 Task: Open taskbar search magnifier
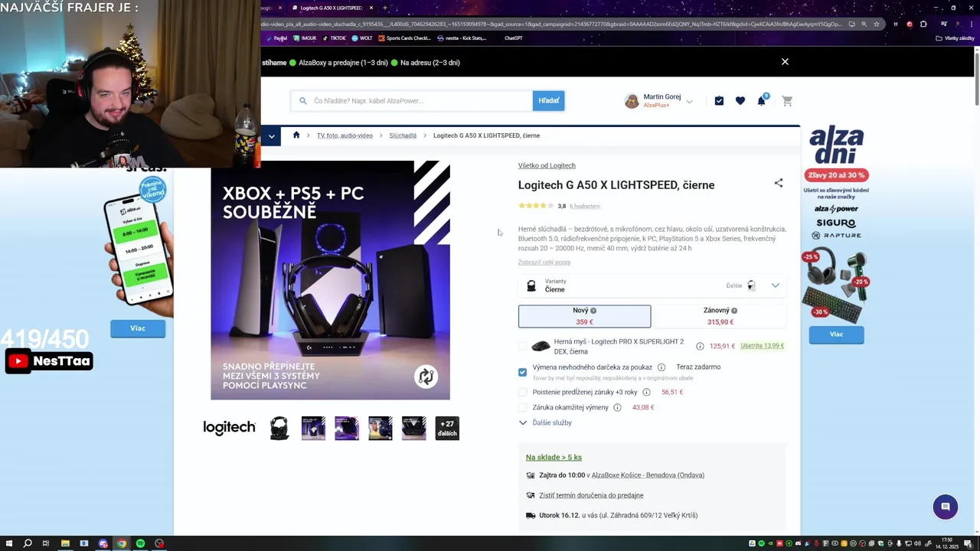point(27,543)
